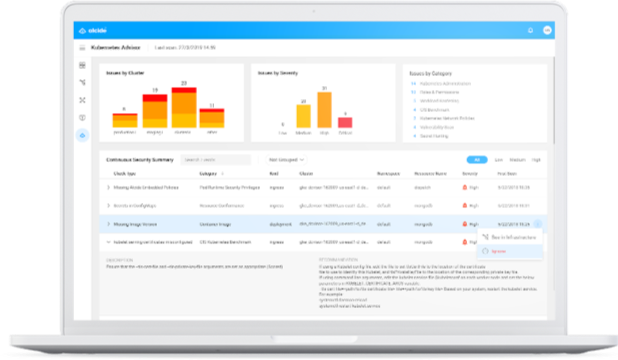
Task: Toggle the hamburger menu beside Kubernetes Advisor
Action: coord(82,48)
